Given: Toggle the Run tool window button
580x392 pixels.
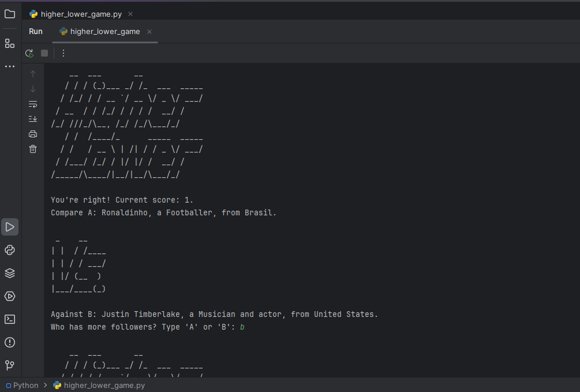Looking at the screenshot, I should click(x=10, y=227).
